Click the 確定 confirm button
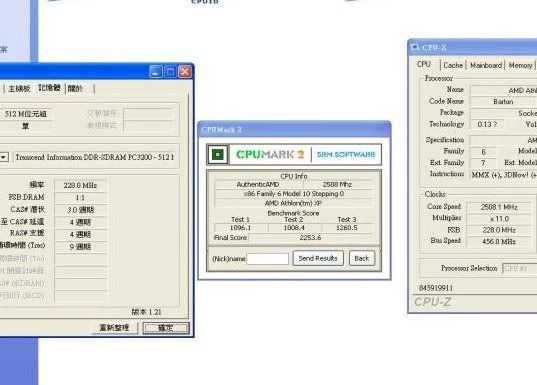Image resolution: width=537 pixels, height=385 pixels. [166, 328]
